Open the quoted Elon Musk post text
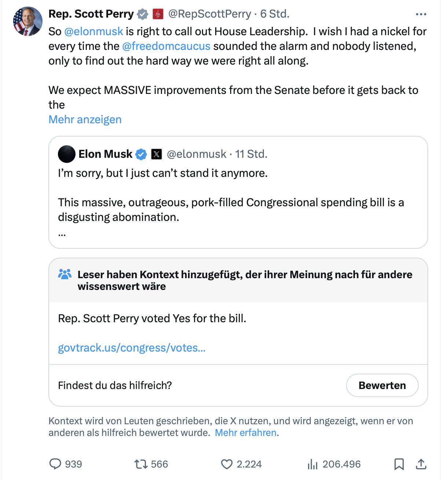The height and width of the screenshot is (480, 448). point(231,203)
